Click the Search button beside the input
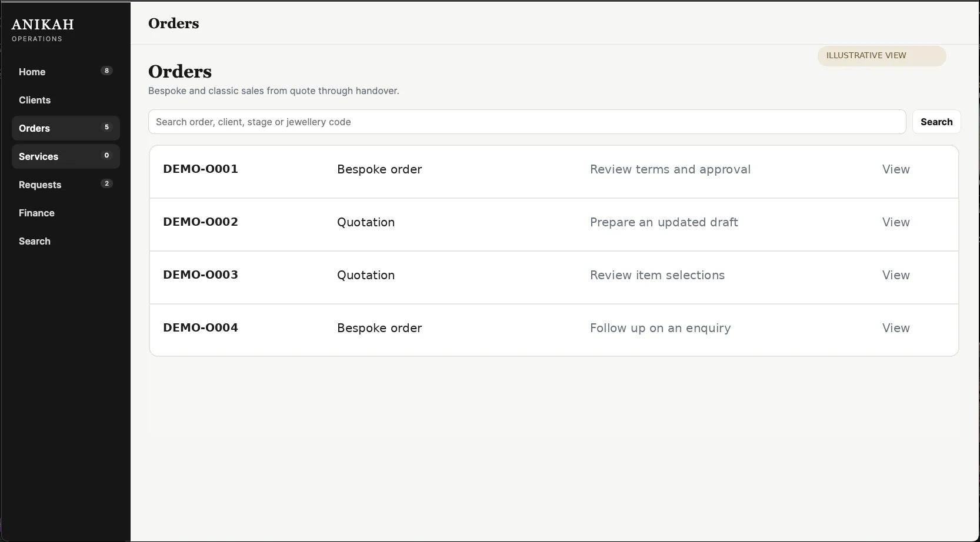 (x=936, y=122)
